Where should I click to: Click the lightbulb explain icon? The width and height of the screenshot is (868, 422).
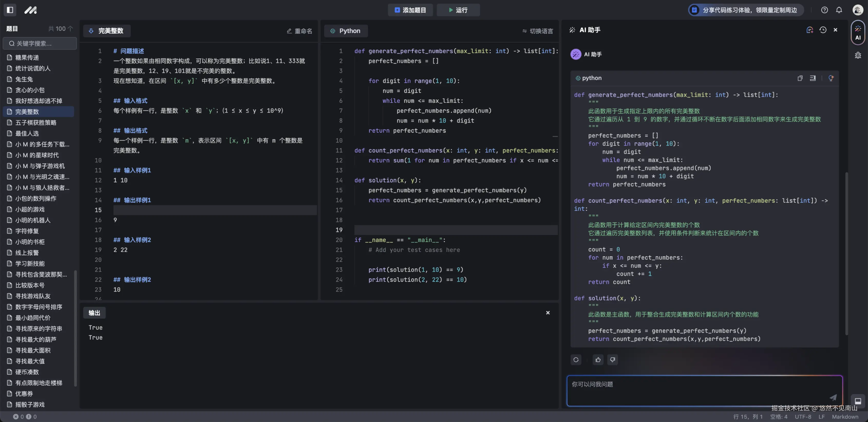831,78
